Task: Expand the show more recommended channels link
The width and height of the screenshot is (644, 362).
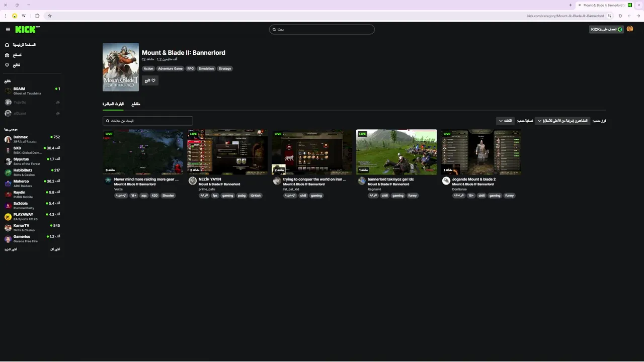Action: 11,249
